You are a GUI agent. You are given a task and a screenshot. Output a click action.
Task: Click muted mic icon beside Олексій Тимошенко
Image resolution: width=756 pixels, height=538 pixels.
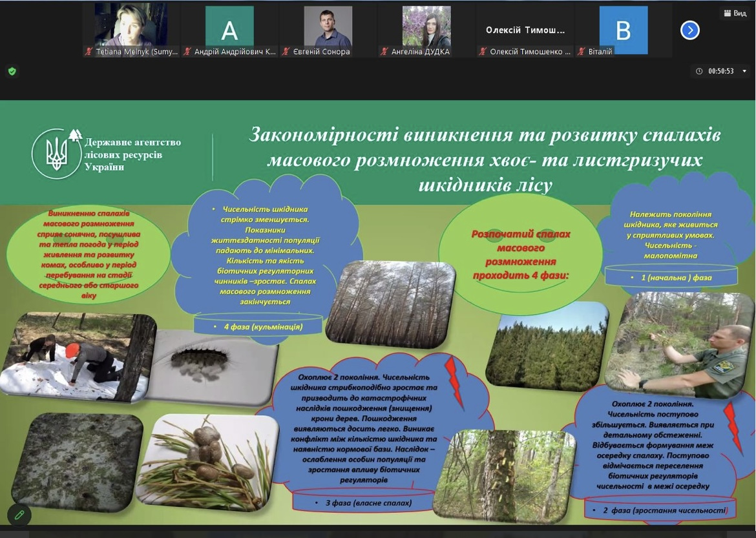point(483,52)
